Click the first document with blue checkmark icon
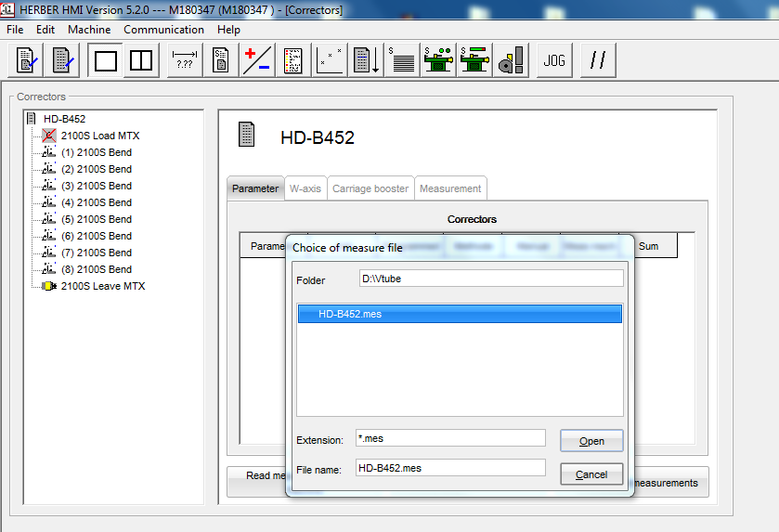The width and height of the screenshot is (779, 532). coord(25,60)
